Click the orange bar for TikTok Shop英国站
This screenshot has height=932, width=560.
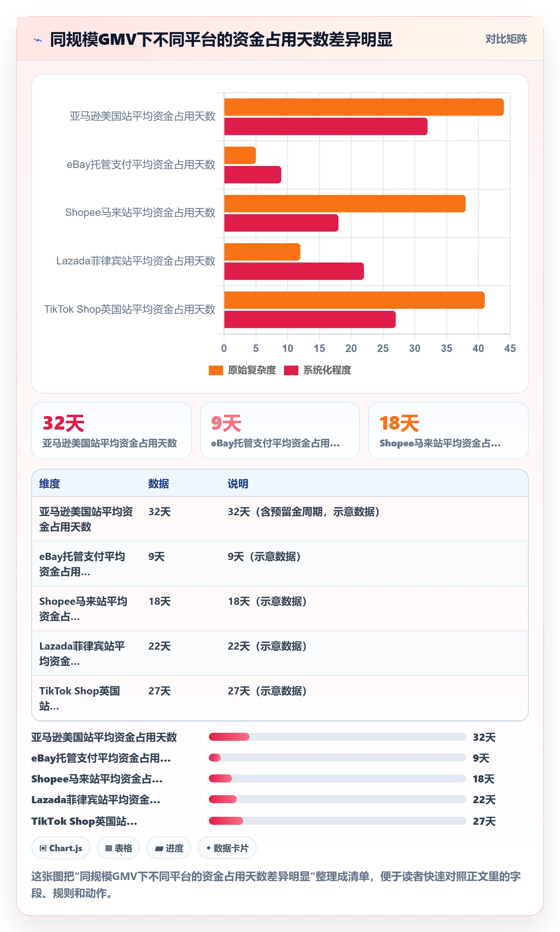[354, 300]
